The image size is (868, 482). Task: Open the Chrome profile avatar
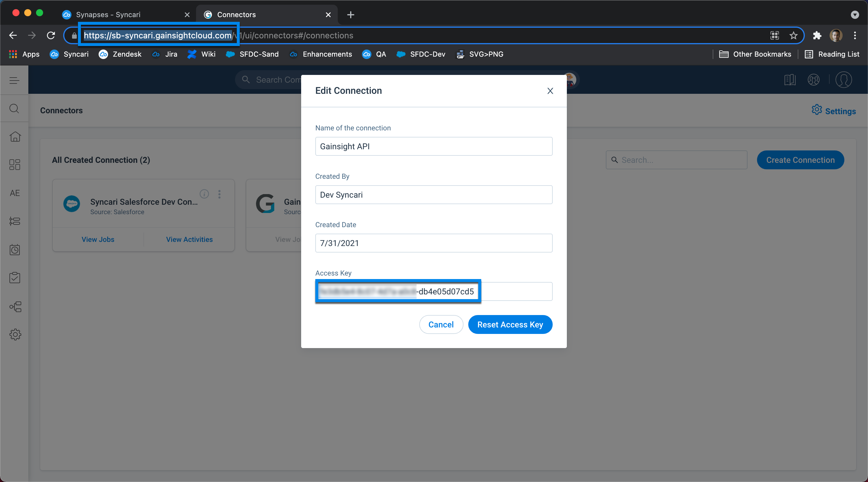[836, 35]
